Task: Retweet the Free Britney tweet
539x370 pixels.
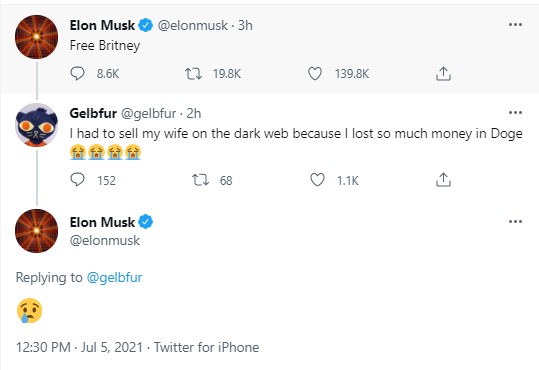Action: coord(194,74)
